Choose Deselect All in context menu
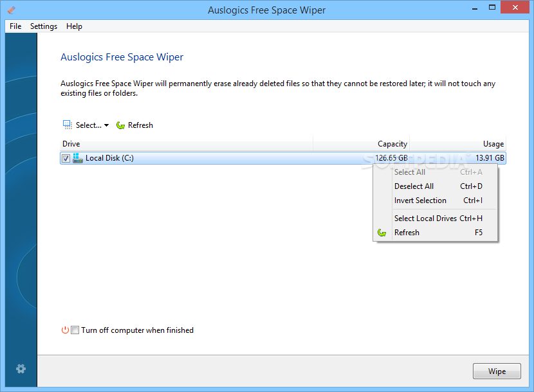This screenshot has height=392, width=534. (x=435, y=186)
